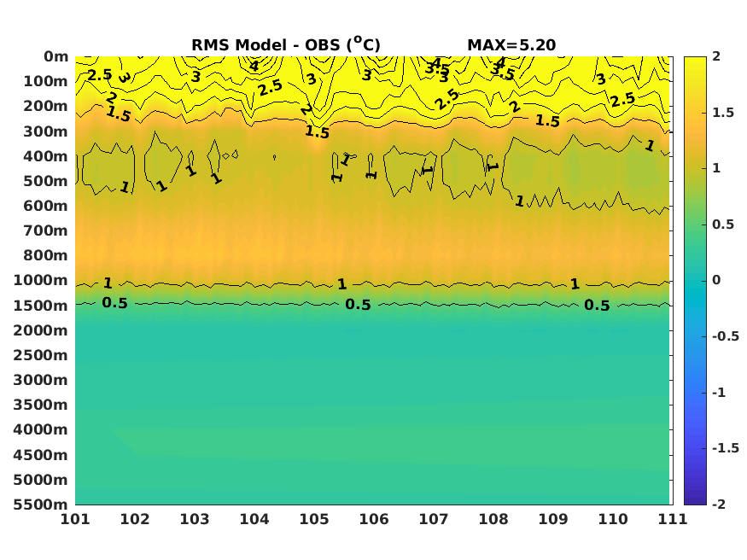Click the '2000m' depth axis label
747x560 pixels.
(41, 330)
